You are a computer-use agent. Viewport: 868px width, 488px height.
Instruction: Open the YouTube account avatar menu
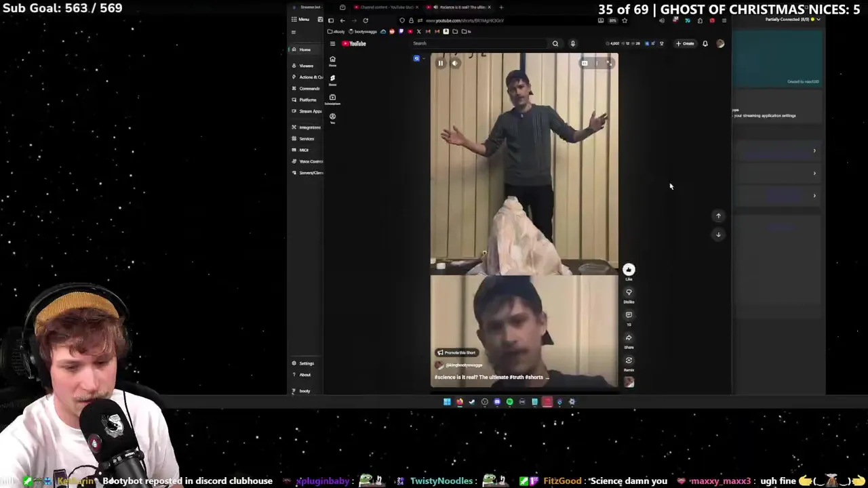coord(720,43)
